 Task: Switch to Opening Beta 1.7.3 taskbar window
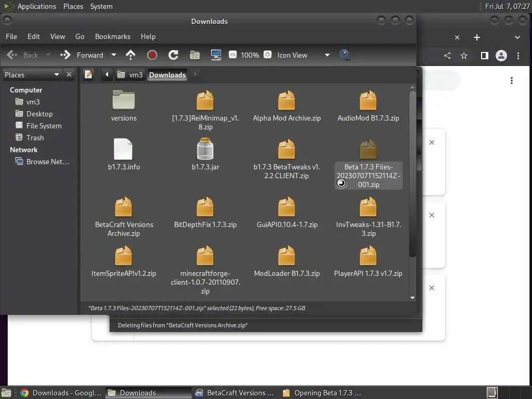(322, 393)
